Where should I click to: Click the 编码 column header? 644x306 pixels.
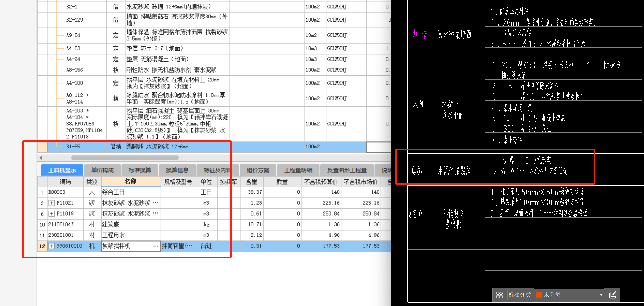click(65, 182)
